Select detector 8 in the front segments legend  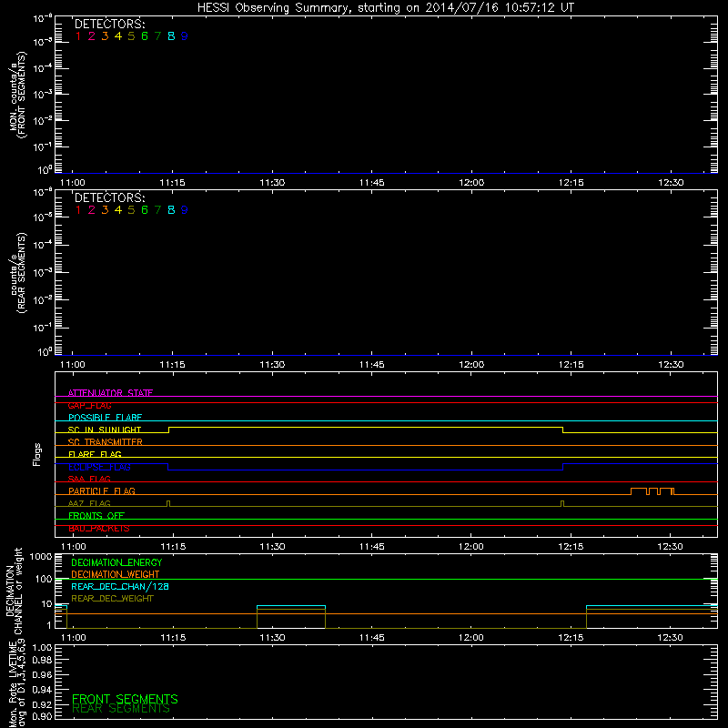(x=171, y=36)
